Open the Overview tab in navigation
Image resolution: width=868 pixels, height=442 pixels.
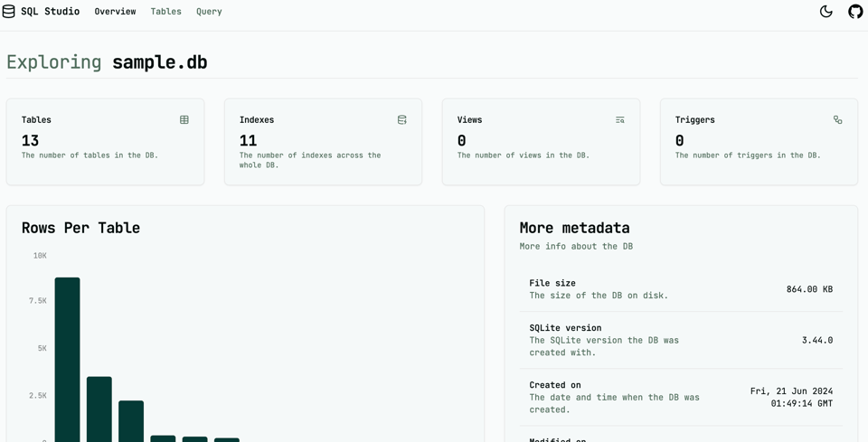(x=115, y=12)
